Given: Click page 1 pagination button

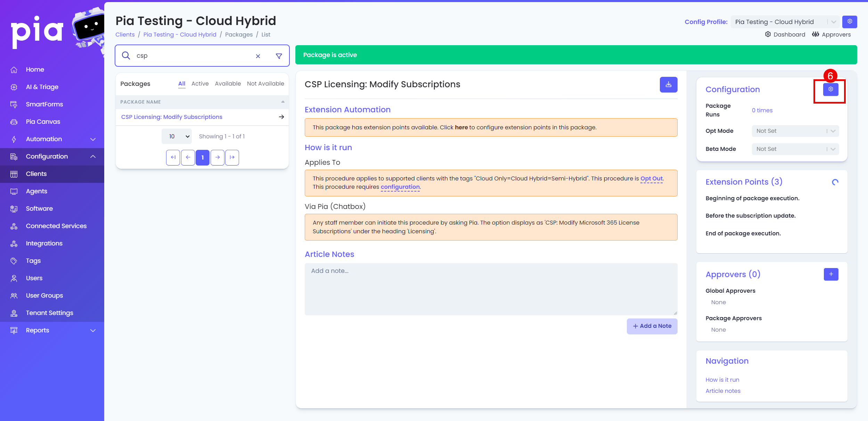Looking at the screenshot, I should click(203, 157).
